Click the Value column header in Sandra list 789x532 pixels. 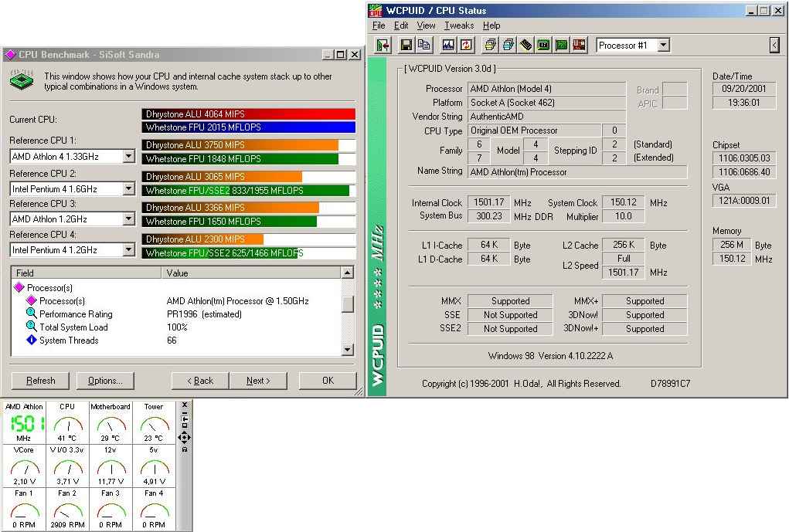point(251,273)
